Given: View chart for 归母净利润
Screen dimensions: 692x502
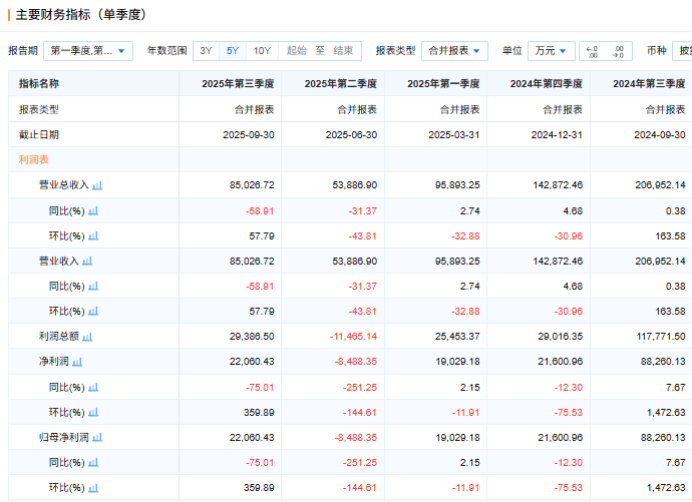Looking at the screenshot, I should (98, 437).
